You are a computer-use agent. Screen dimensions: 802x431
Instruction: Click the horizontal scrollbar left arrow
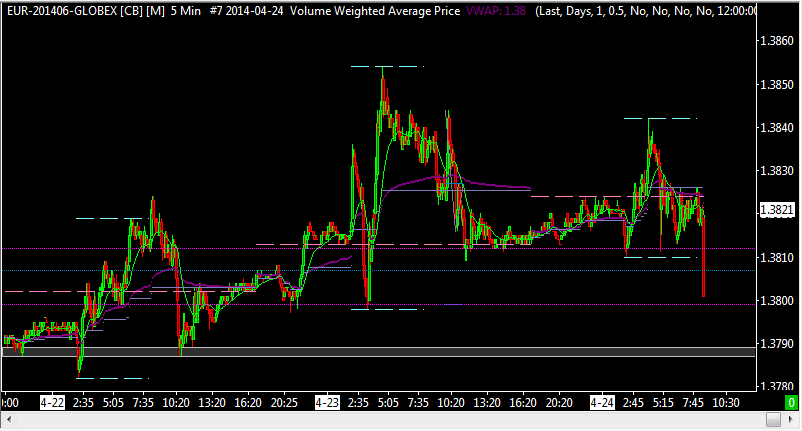[9, 420]
